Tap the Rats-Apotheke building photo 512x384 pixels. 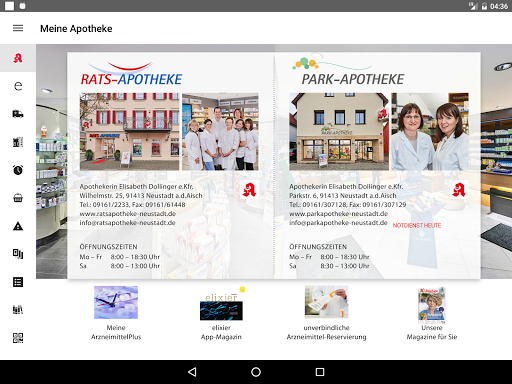click(x=129, y=132)
